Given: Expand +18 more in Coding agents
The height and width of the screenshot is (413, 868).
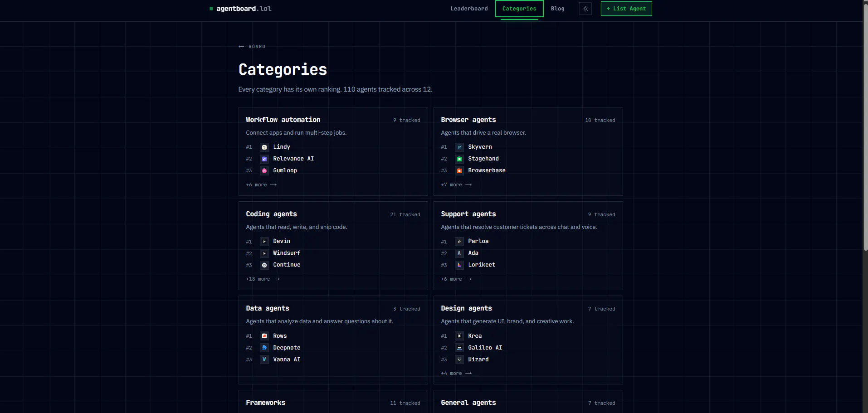Looking at the screenshot, I should coord(263,279).
